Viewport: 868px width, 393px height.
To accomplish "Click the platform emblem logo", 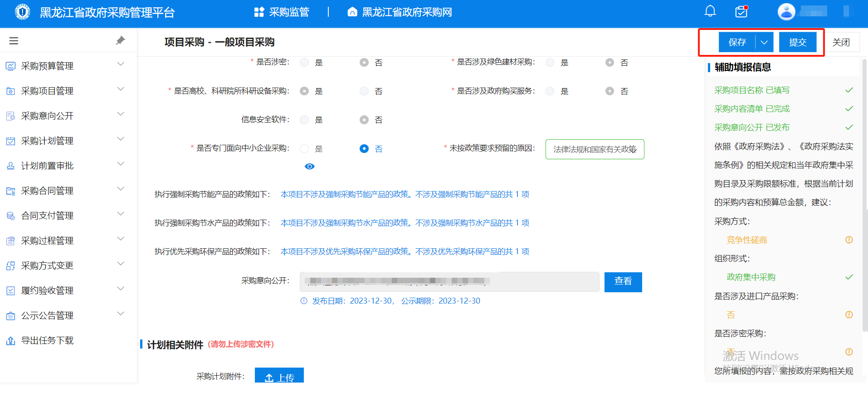I will (22, 12).
